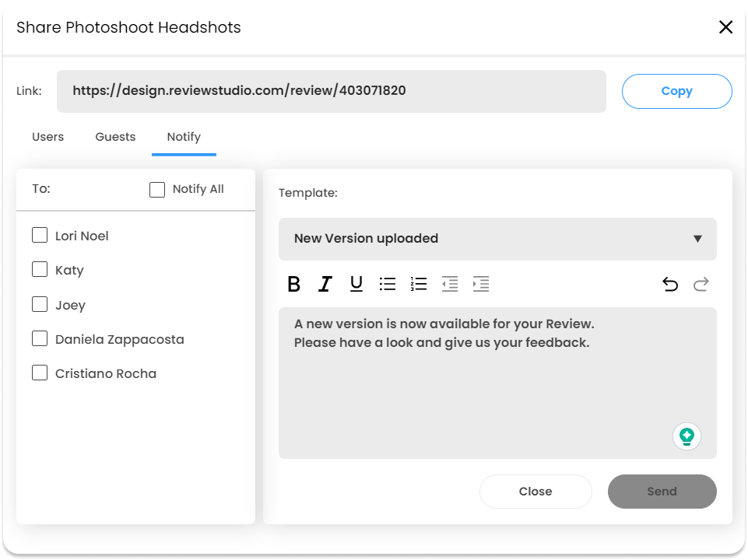The width and height of the screenshot is (748, 560).
Task: Insert a numbered list
Action: 418,284
